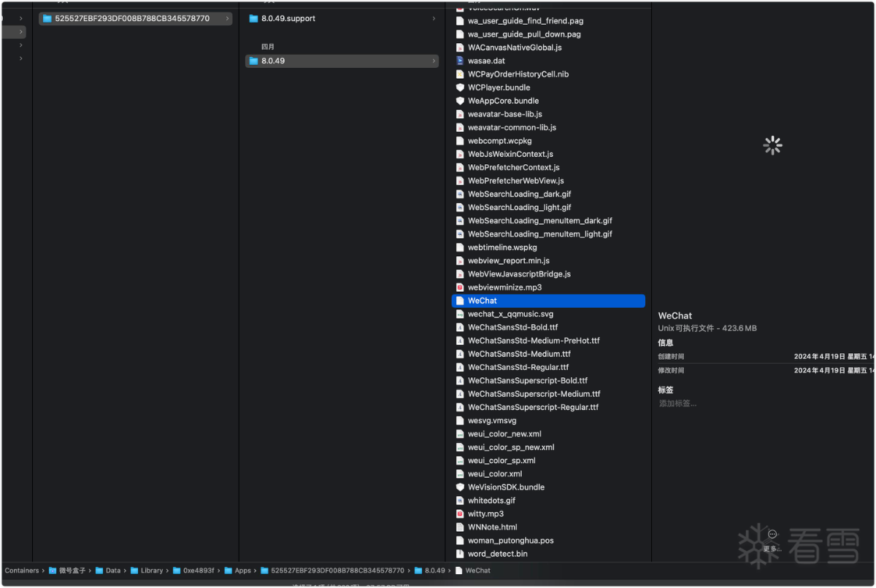This screenshot has height=588, width=876.
Task: Open Containers in the path bar
Action: (x=22, y=570)
